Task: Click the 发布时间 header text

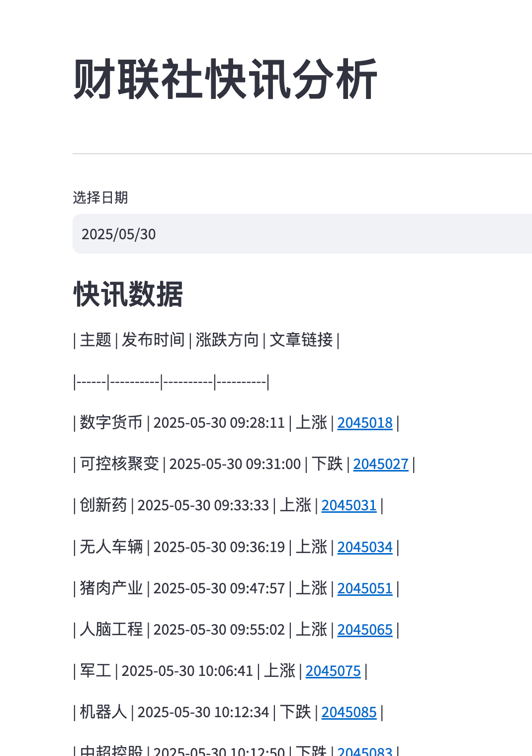Action: click(x=153, y=340)
